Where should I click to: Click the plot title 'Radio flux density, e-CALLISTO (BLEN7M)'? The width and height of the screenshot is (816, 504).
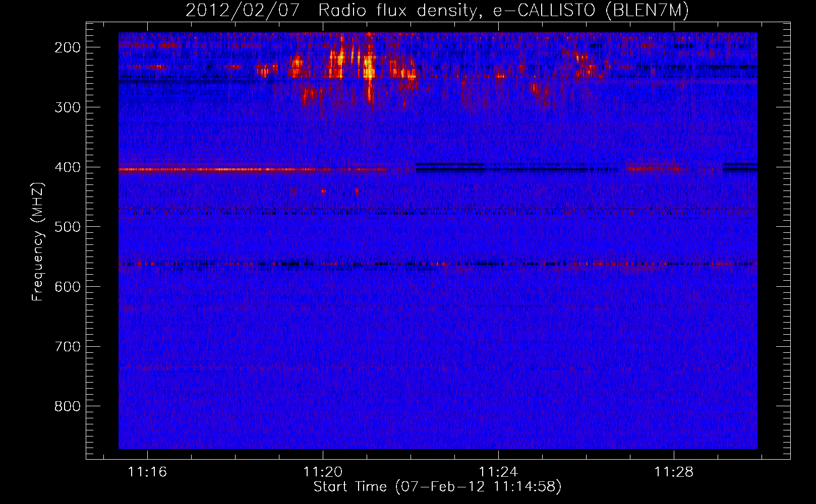coord(503,10)
